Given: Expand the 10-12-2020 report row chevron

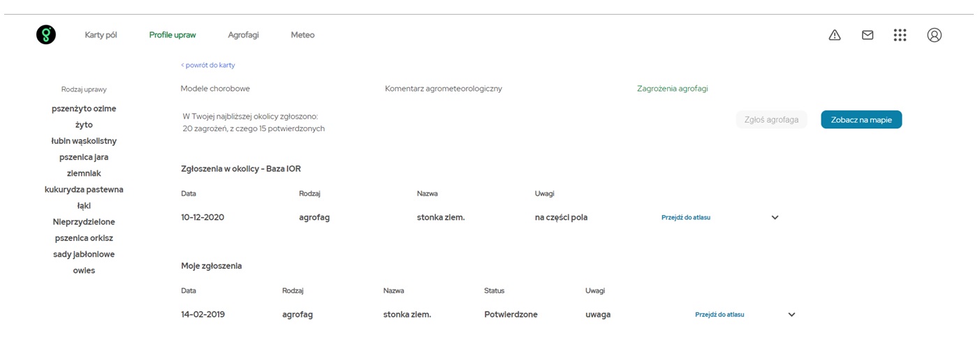Looking at the screenshot, I should (775, 217).
